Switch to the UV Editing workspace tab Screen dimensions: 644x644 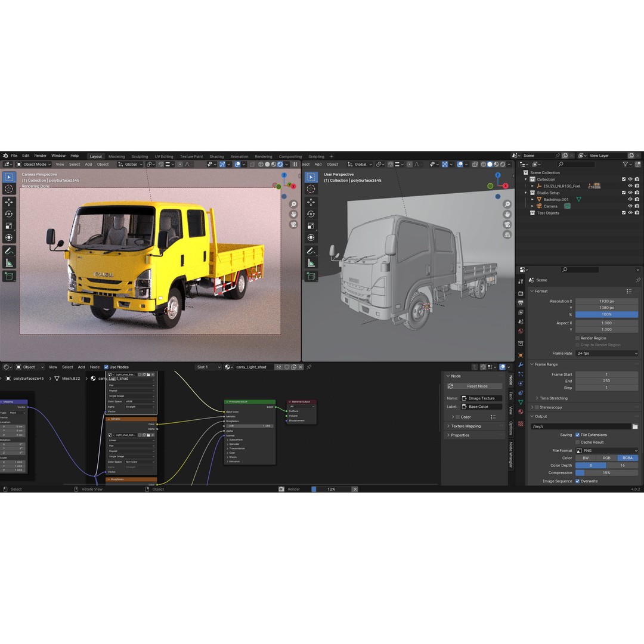[x=164, y=156]
